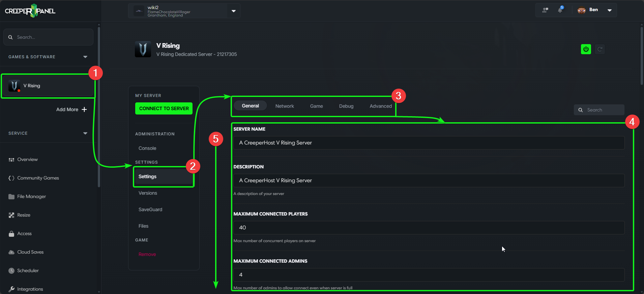The height and width of the screenshot is (294, 644).
Task: Click Connect to Server button
Action: (164, 108)
